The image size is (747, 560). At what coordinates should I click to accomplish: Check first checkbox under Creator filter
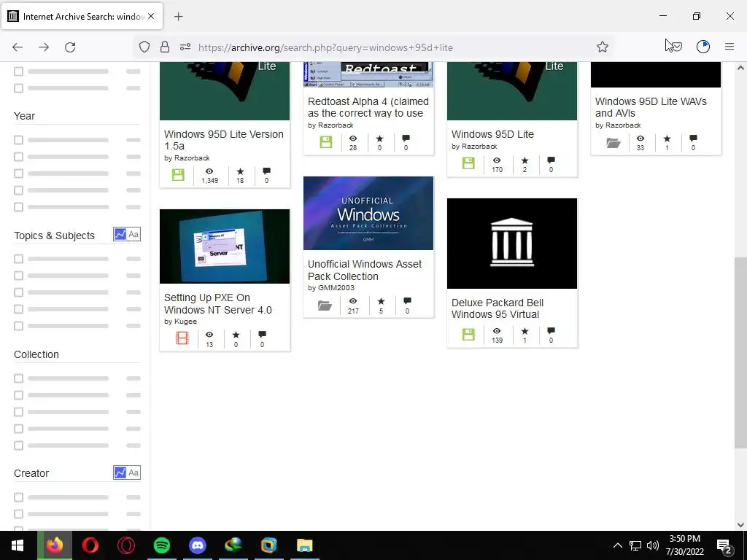[18, 497]
